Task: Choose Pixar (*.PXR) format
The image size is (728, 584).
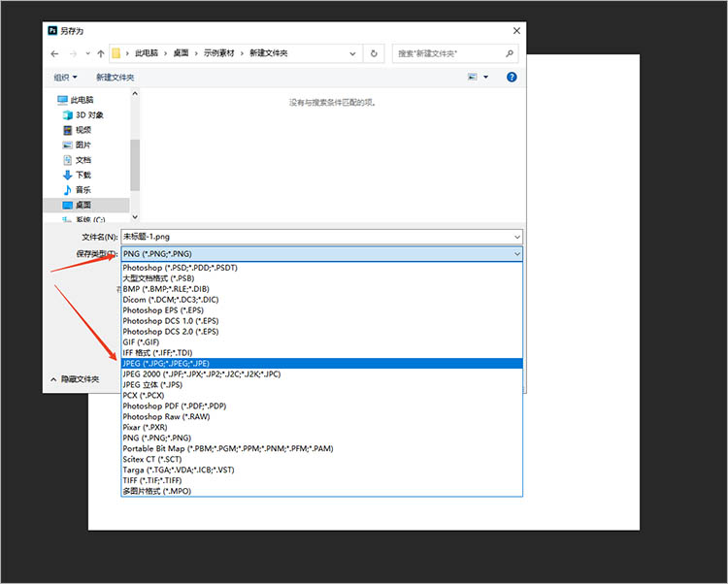Action: (x=321, y=428)
